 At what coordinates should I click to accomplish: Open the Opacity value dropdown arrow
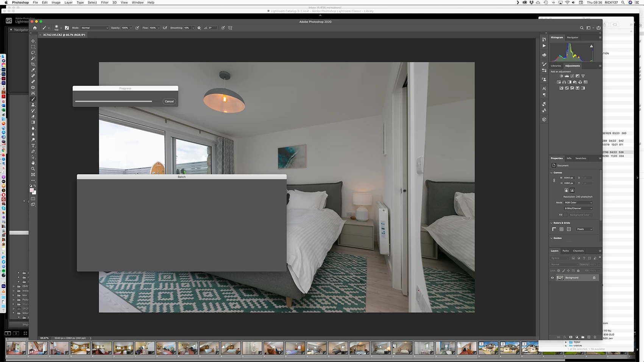coord(131,28)
